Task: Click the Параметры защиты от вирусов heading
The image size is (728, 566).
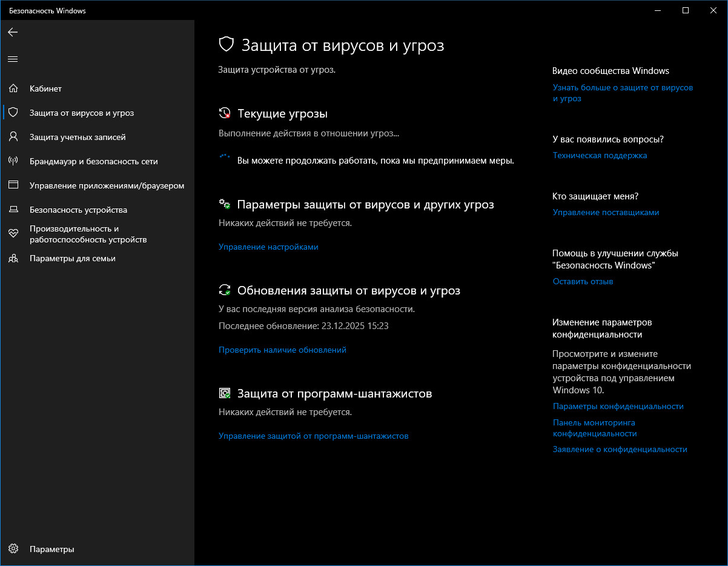Action: click(366, 204)
